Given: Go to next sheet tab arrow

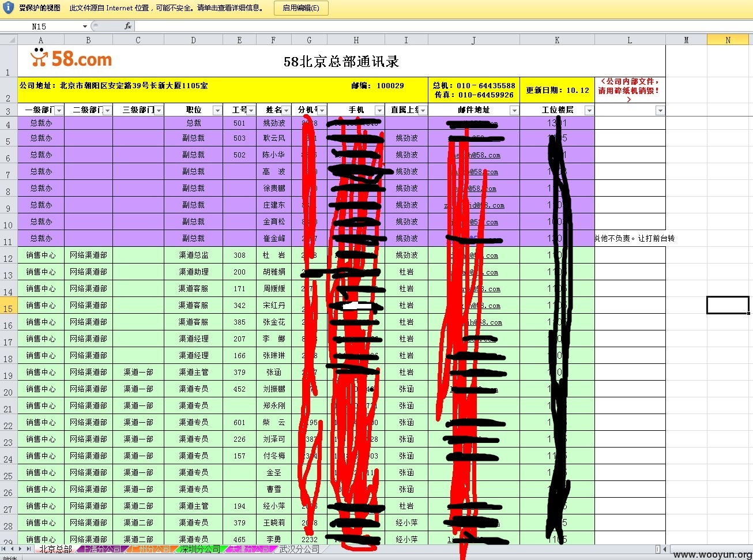Looking at the screenshot, I should click(21, 549).
